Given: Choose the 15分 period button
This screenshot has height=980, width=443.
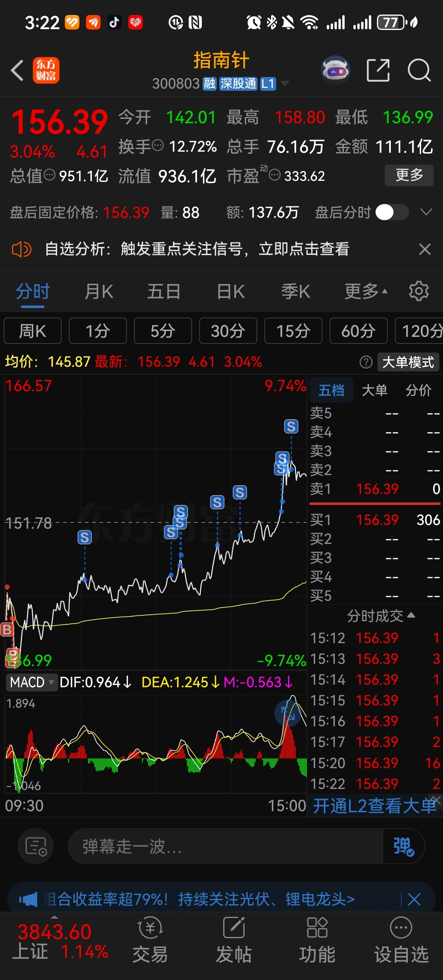Looking at the screenshot, I should (x=293, y=331).
